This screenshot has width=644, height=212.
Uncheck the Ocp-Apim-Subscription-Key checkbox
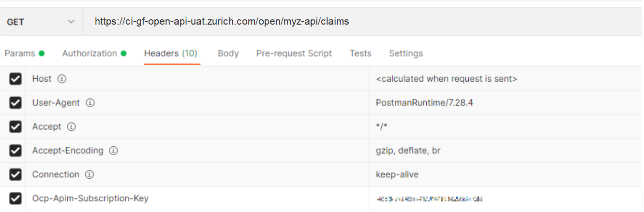tap(15, 198)
